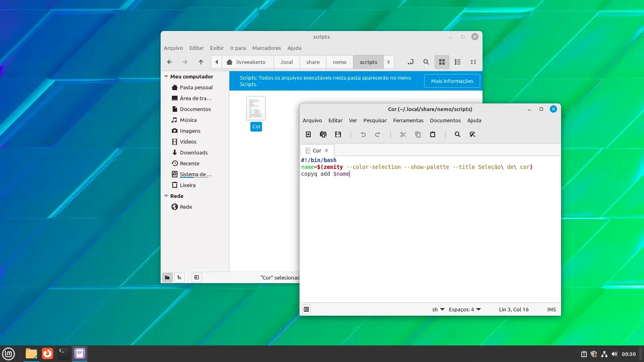Click the undo icon in editor toolbar
This screenshot has width=644, height=362.
click(x=363, y=134)
